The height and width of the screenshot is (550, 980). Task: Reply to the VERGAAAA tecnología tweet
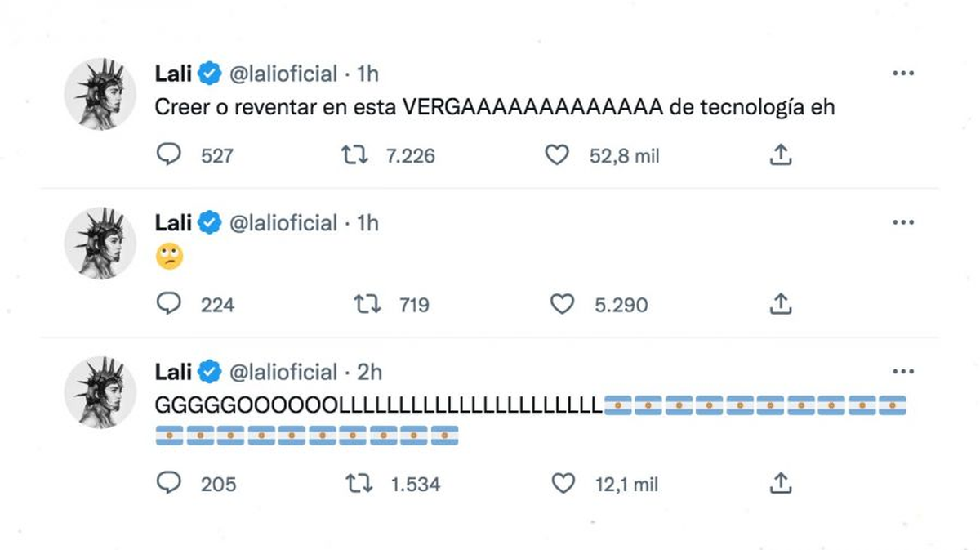tap(168, 154)
